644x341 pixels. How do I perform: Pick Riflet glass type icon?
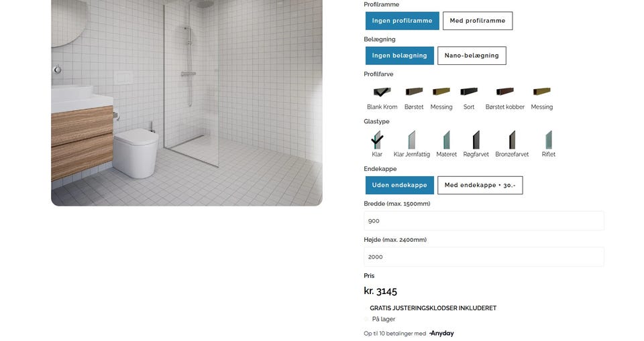click(548, 139)
